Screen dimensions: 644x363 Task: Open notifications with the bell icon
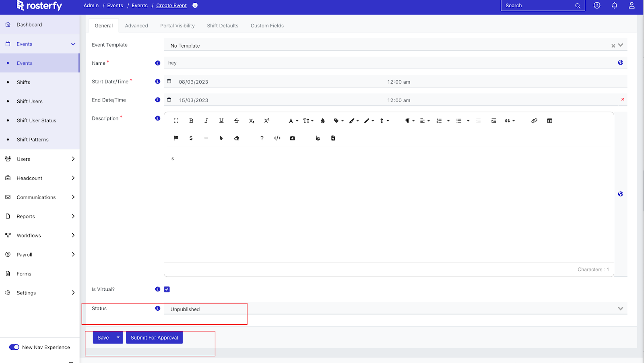point(615,6)
